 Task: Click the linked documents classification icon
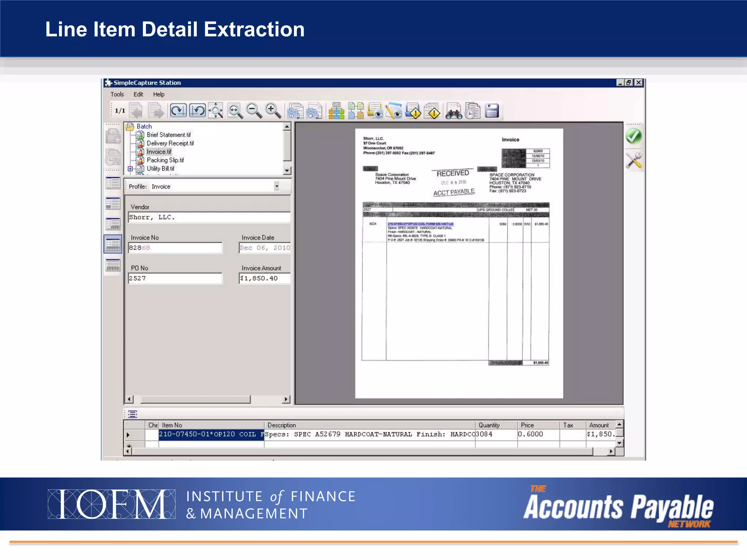(x=356, y=110)
